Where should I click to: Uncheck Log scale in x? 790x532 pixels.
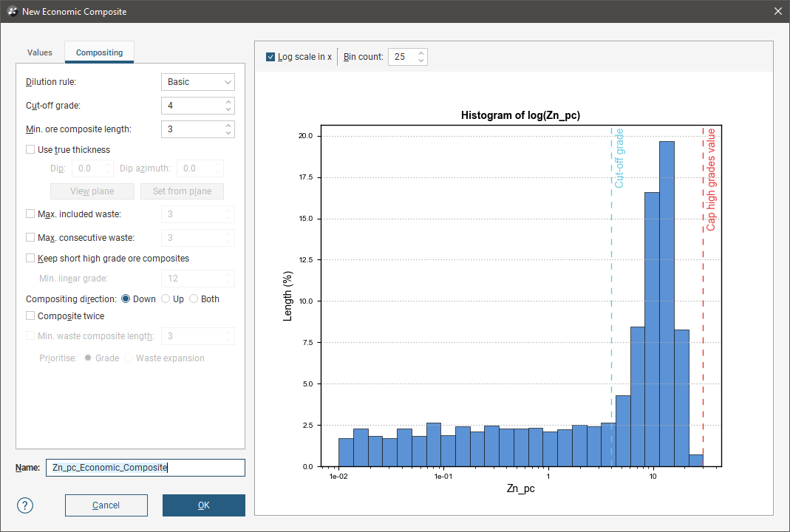(270, 57)
